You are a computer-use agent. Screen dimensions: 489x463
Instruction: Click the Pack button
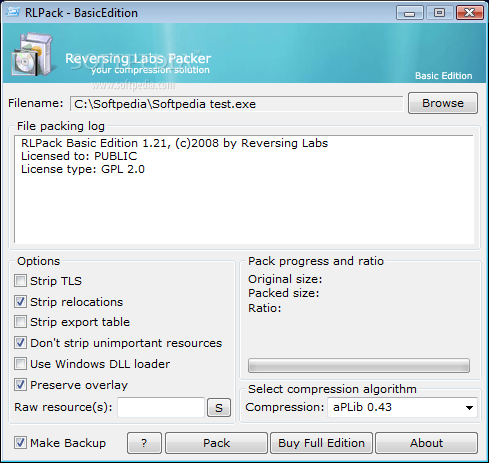tap(216, 443)
